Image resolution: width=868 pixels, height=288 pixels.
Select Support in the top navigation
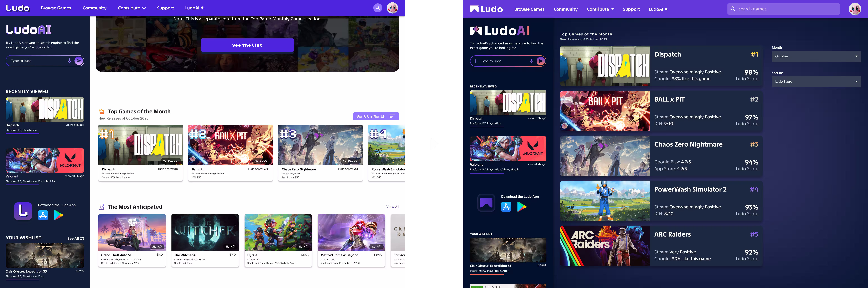(x=165, y=8)
